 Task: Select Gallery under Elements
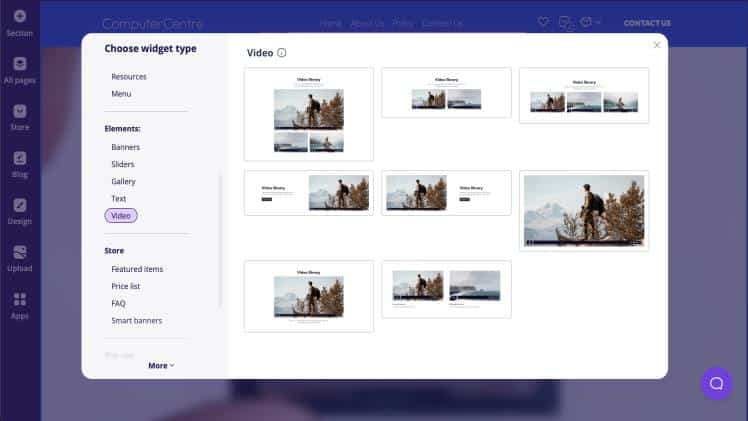point(124,182)
